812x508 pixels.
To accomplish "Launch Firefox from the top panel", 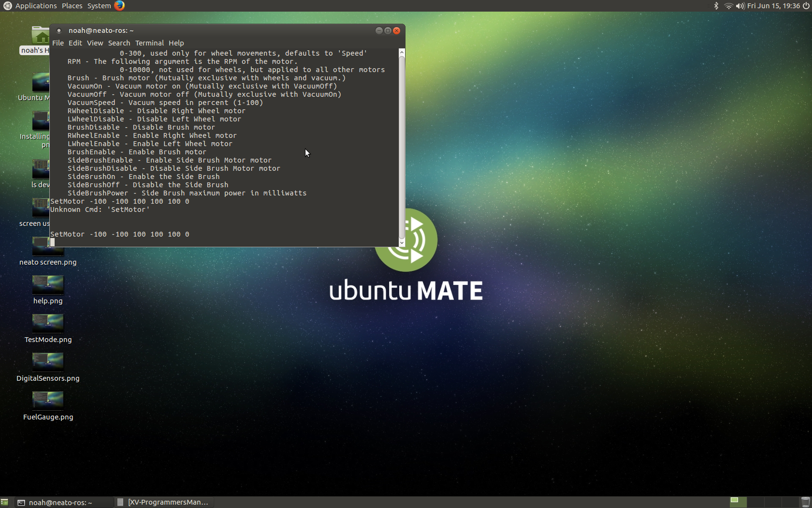I will (x=119, y=5).
